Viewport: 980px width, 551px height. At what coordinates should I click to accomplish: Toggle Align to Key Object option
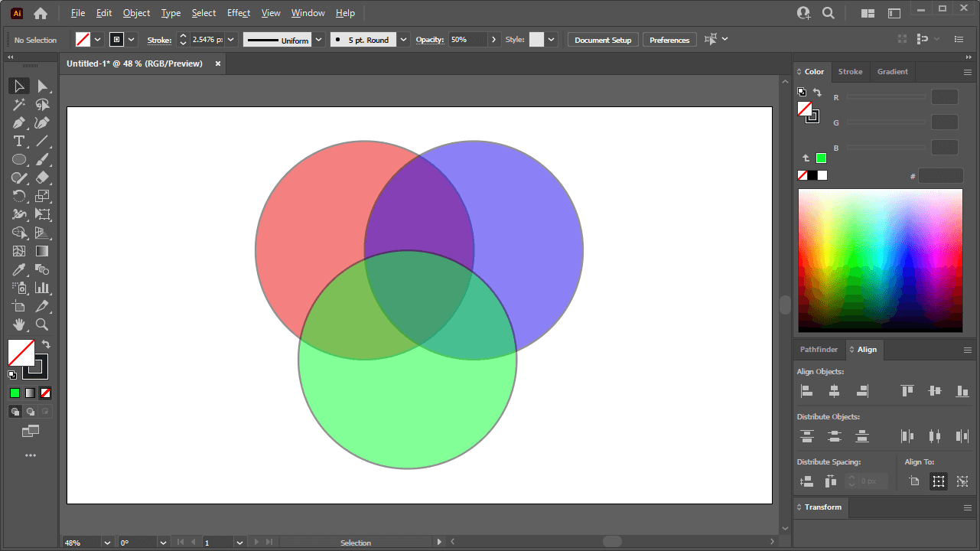coord(962,481)
